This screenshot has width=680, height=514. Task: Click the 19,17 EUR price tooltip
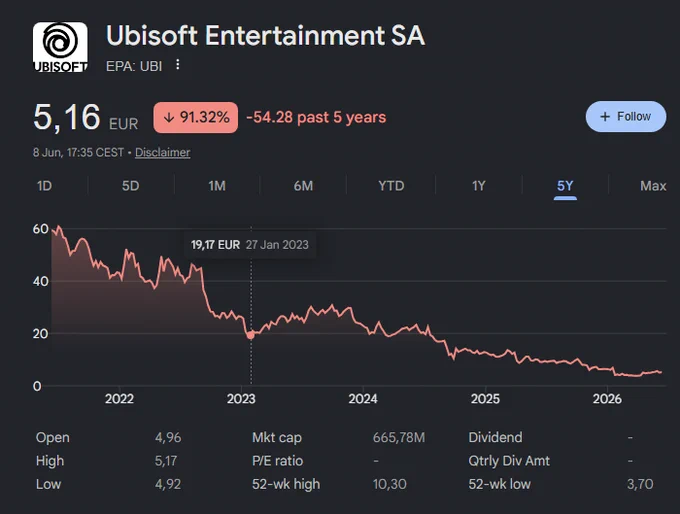[250, 245]
